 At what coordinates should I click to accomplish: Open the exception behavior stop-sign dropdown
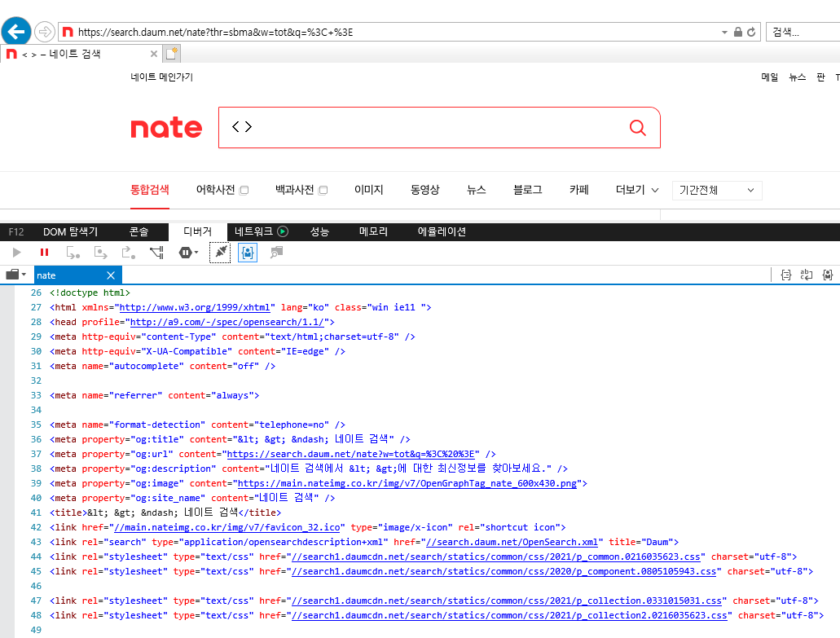188,253
